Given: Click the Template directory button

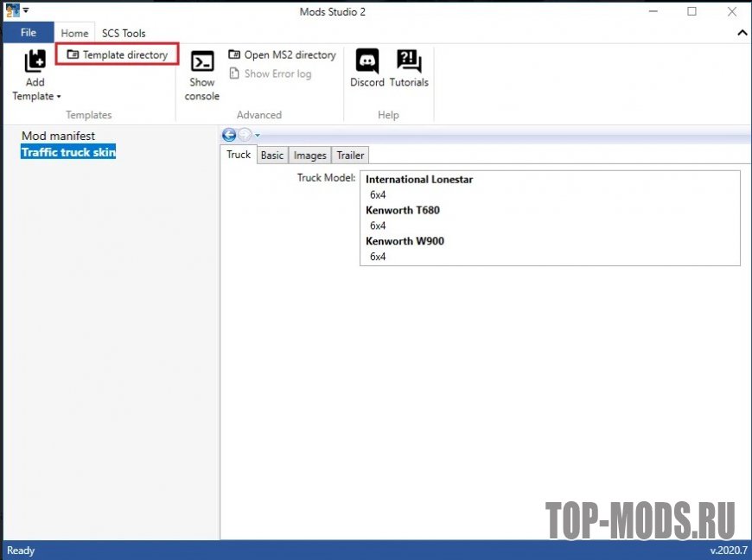Looking at the screenshot, I should (x=118, y=54).
